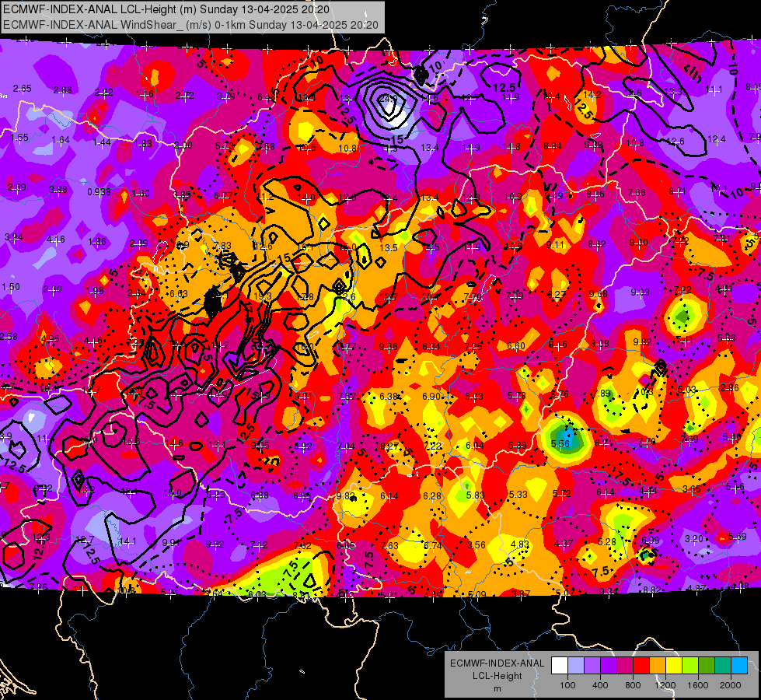Click the map value "7.89"
Viewport: 761px width, 700px height.
pos(602,393)
